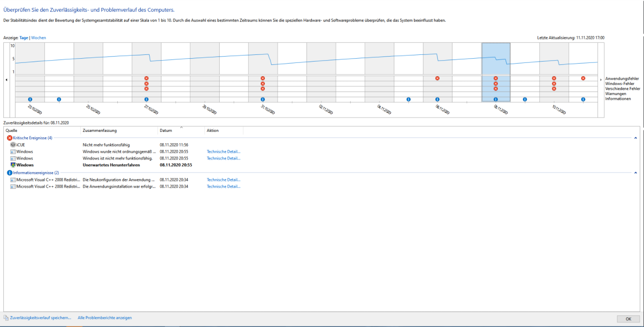
Task: Select the information icon on 06.11.2020
Action: [x=437, y=99]
